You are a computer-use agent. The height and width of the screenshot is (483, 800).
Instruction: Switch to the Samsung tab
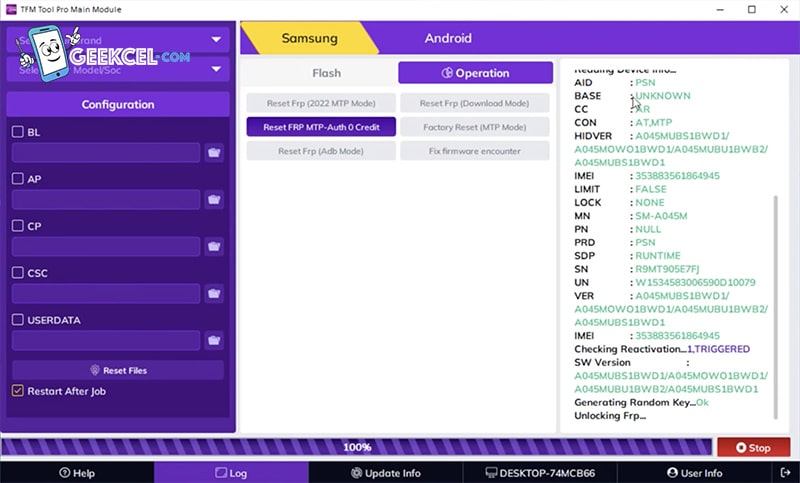(x=309, y=38)
